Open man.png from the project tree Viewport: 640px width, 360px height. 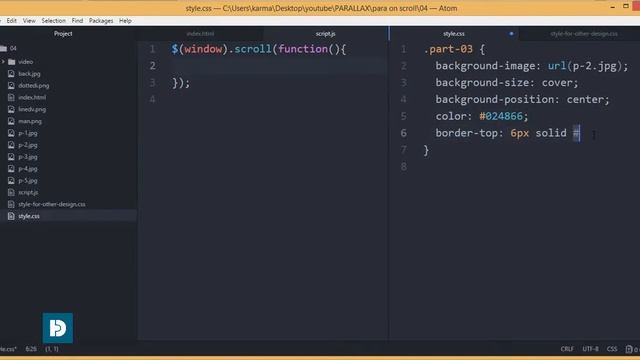pyautogui.click(x=30, y=121)
